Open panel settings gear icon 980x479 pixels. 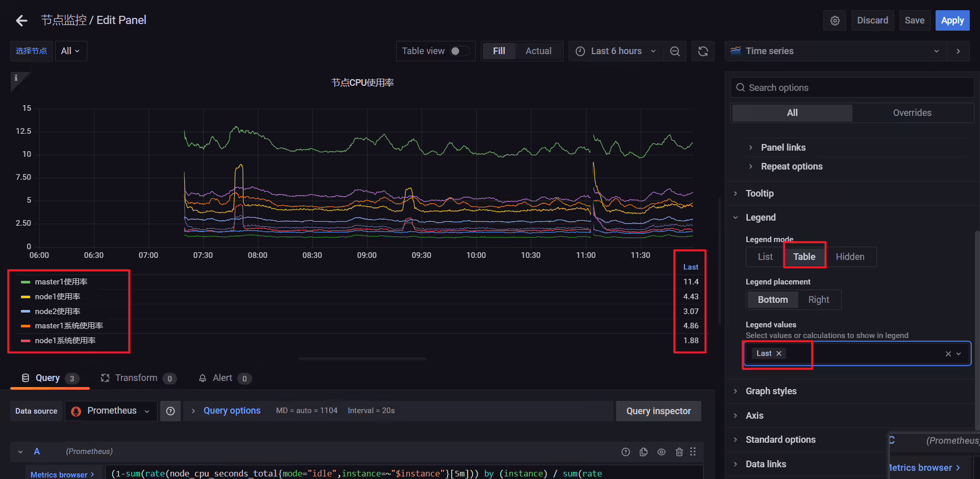click(x=835, y=20)
